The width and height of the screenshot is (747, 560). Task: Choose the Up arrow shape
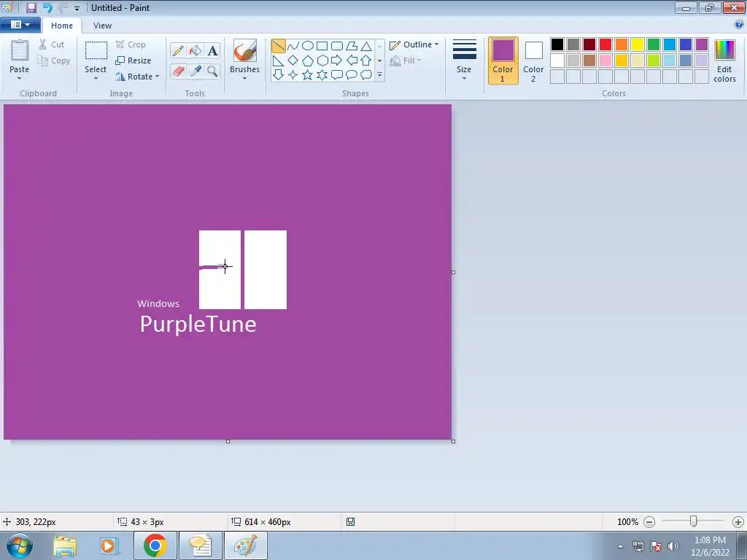click(366, 61)
